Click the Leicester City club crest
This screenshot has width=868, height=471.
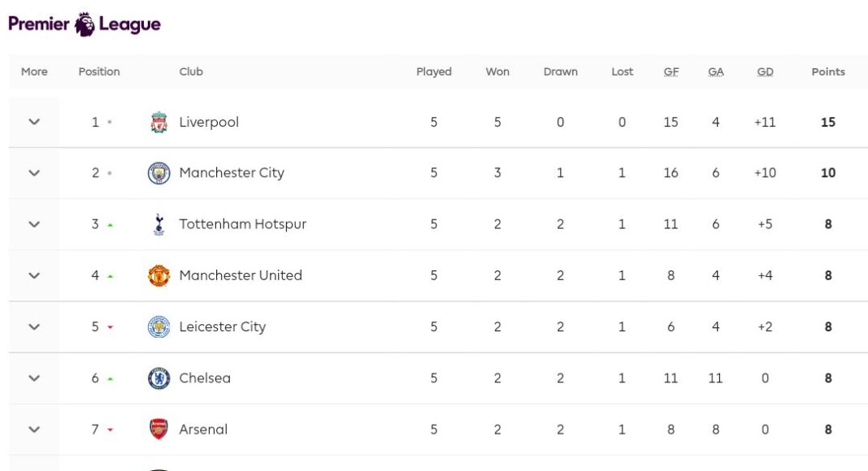158,326
